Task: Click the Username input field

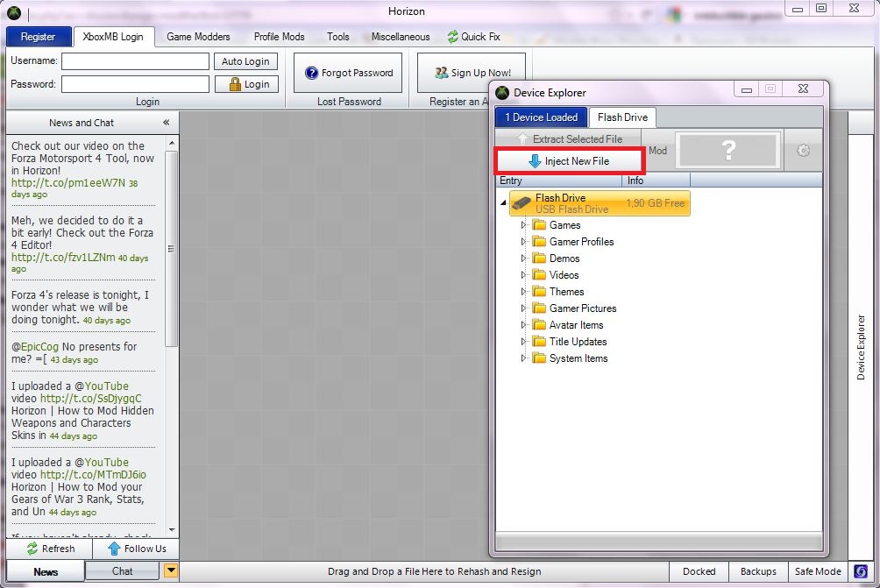Action: tap(135, 61)
